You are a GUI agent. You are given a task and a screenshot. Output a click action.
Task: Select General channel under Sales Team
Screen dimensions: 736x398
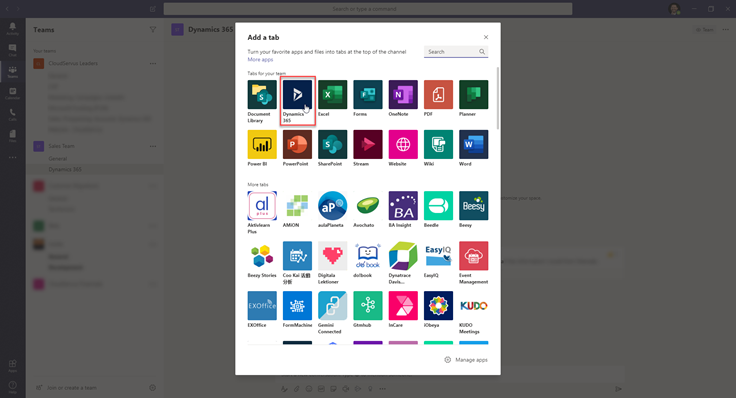pos(95,159)
